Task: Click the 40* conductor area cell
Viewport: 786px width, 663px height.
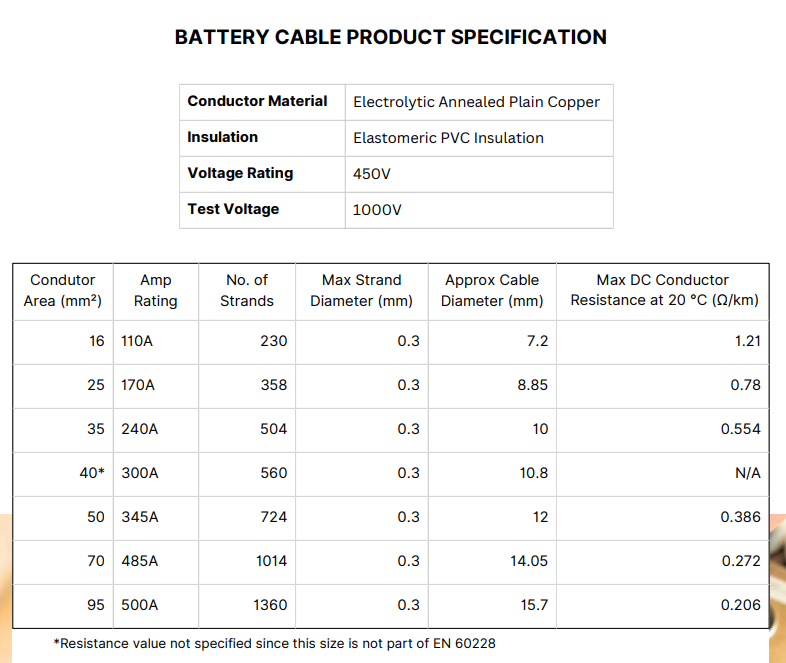Action: (63, 475)
